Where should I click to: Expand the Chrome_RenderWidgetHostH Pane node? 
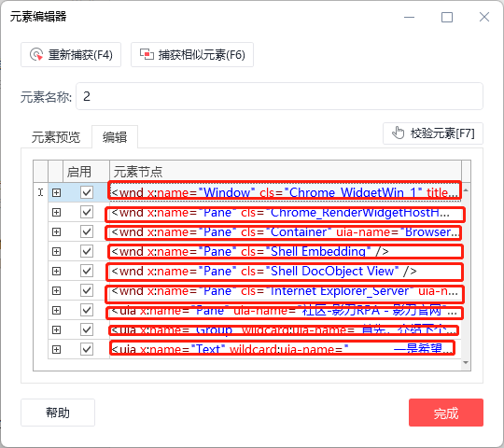tap(56, 213)
